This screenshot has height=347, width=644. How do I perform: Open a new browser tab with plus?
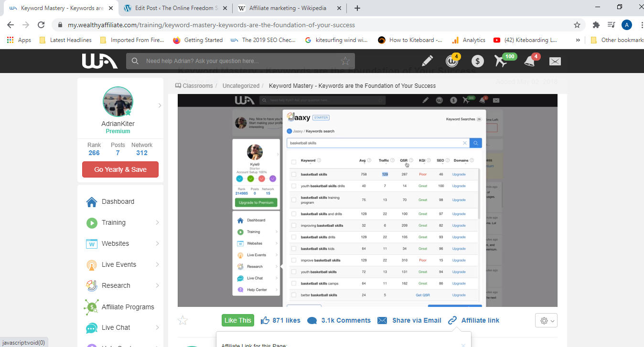coord(357,8)
